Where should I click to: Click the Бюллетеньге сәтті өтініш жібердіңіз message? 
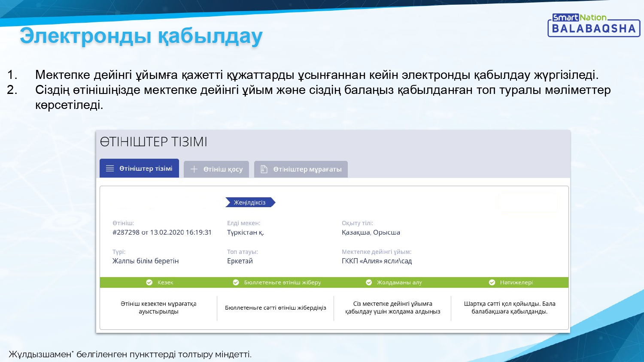276,308
